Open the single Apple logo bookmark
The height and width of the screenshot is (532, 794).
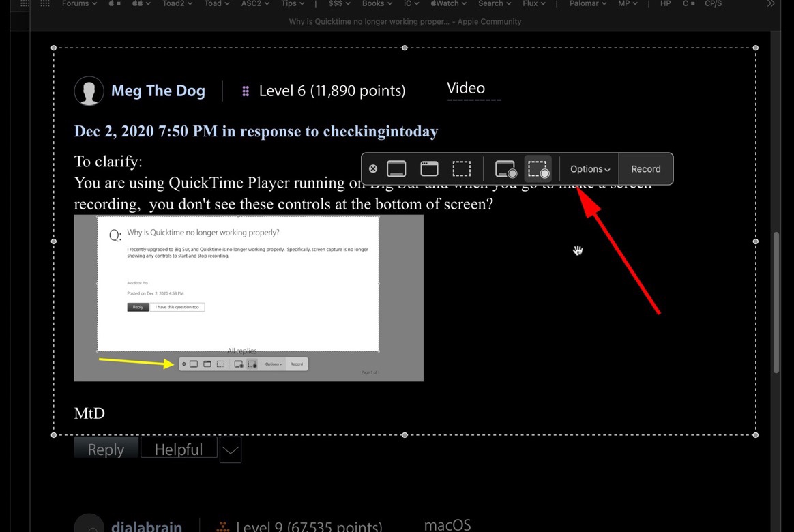pos(115,3)
